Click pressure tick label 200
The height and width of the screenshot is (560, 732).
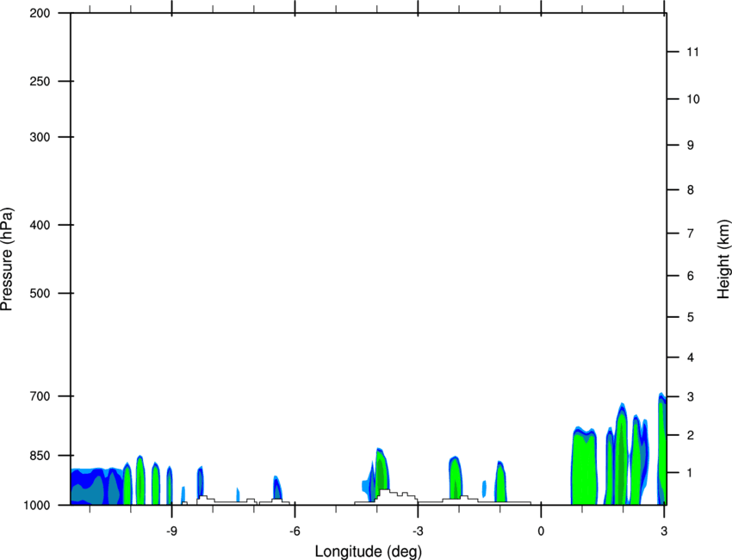point(40,13)
